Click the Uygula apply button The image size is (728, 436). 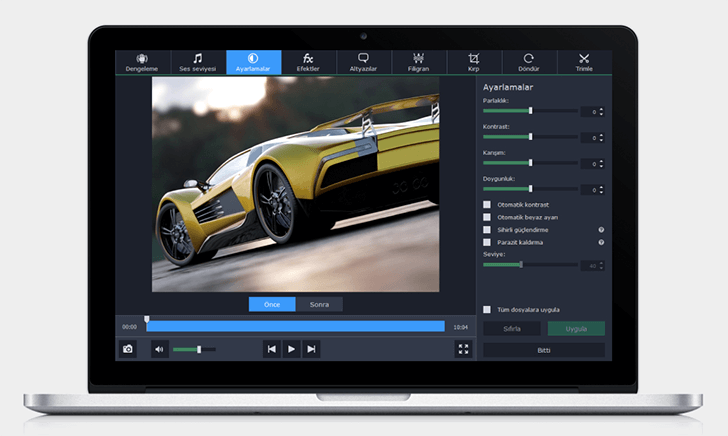click(x=576, y=328)
